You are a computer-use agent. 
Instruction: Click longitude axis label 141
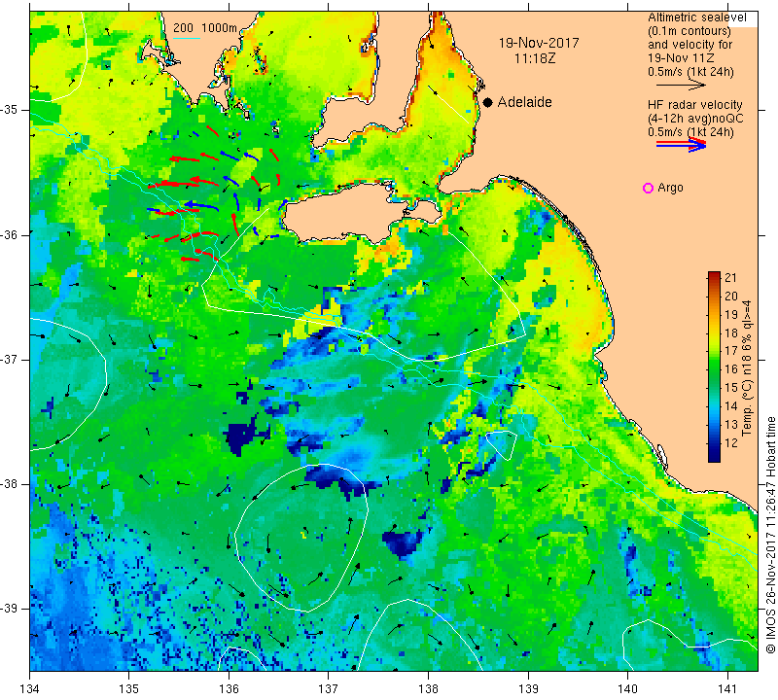[727, 688]
